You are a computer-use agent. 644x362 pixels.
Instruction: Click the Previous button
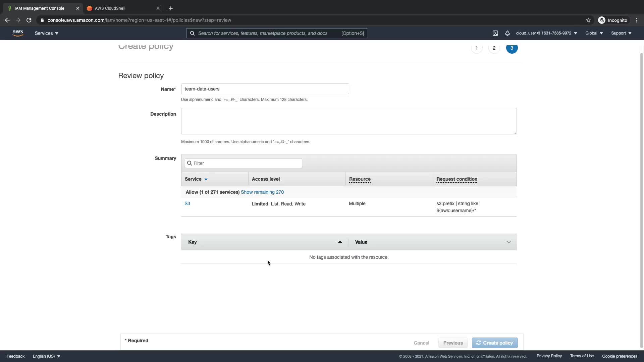[453, 343]
